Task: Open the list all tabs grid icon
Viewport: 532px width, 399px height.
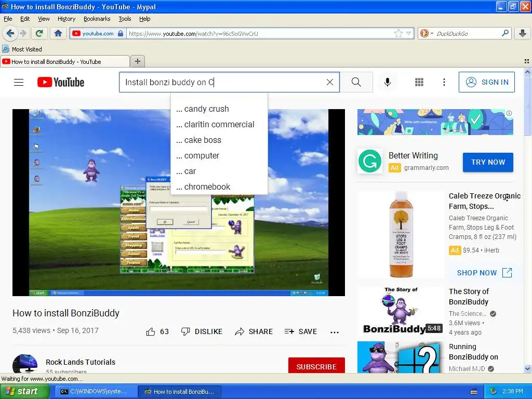Action: pos(527,61)
